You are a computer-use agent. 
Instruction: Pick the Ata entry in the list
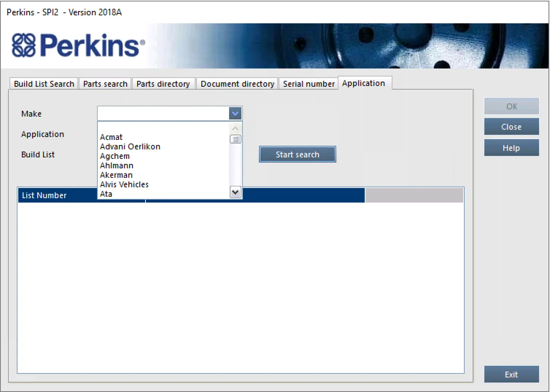click(x=106, y=194)
